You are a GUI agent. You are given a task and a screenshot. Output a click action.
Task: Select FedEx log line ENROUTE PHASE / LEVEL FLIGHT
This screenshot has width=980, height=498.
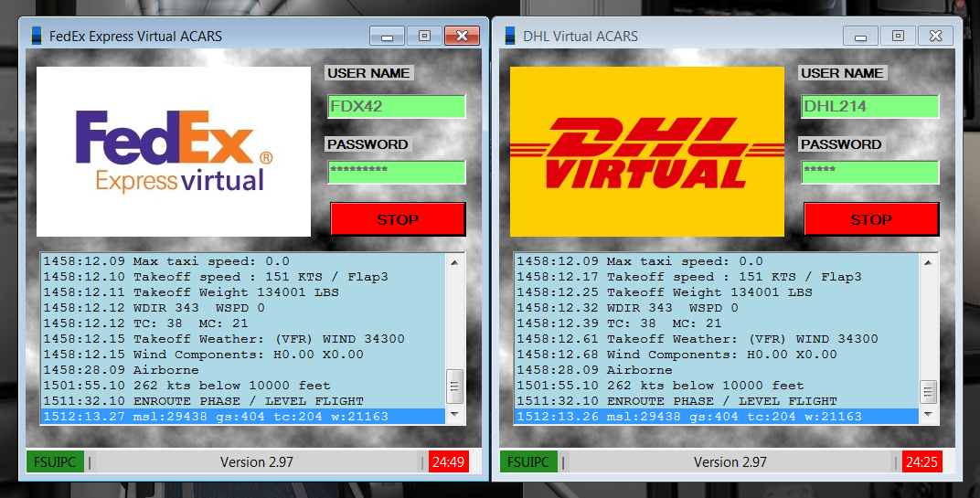click(243, 401)
